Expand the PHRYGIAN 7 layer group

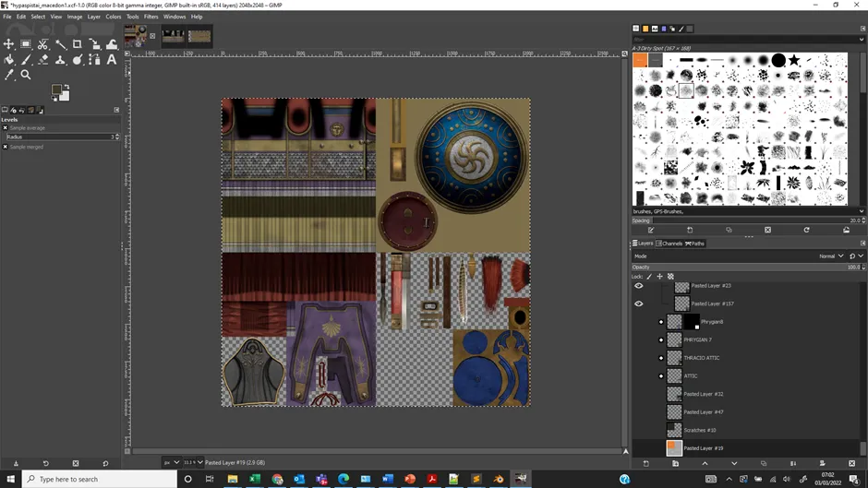click(x=661, y=339)
